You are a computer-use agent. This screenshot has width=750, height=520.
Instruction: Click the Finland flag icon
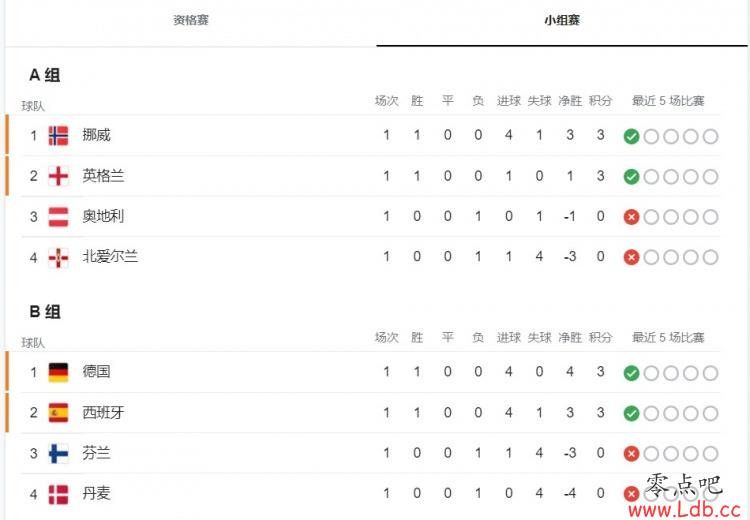click(x=58, y=454)
